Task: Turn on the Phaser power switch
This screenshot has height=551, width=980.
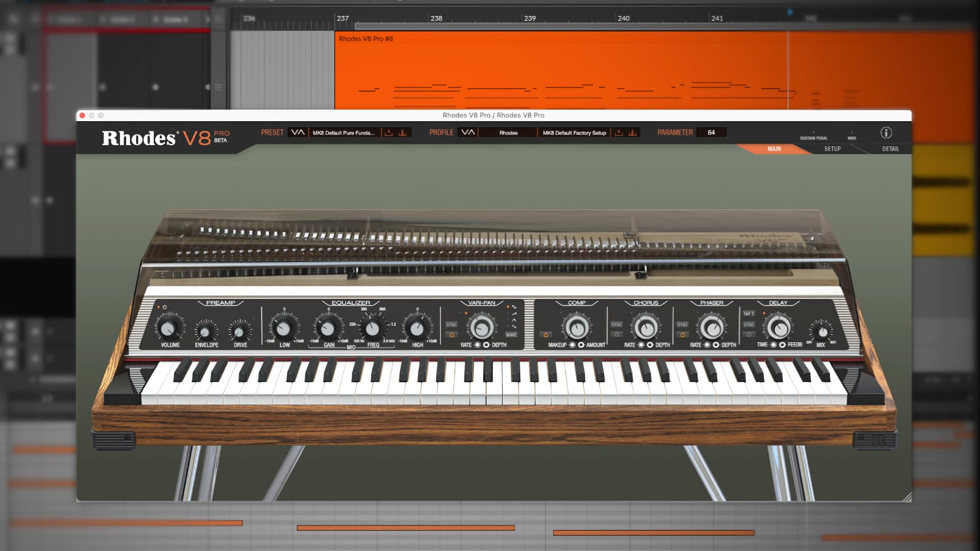Action: pyautogui.click(x=682, y=334)
